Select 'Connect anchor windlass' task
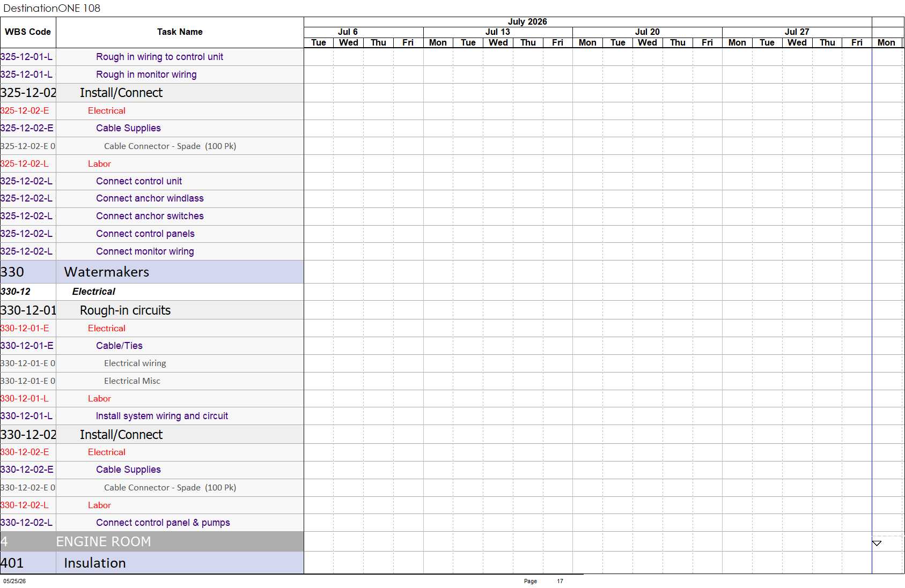Screen dimensions: 905x588 click(x=152, y=198)
